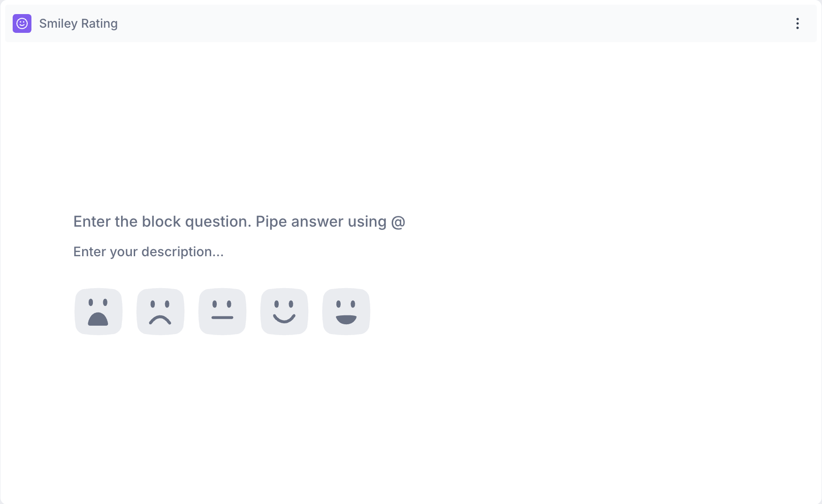Expand the vertical ellipsis menu in header

click(x=797, y=23)
